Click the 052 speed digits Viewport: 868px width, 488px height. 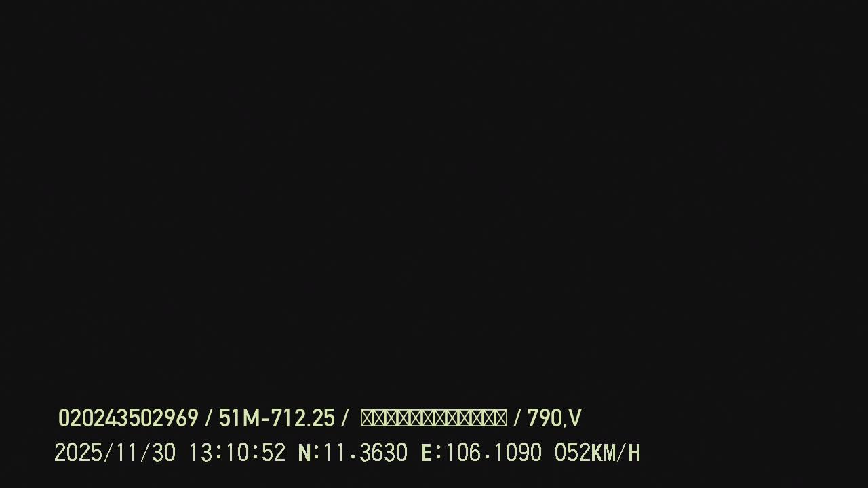pyautogui.click(x=572, y=453)
